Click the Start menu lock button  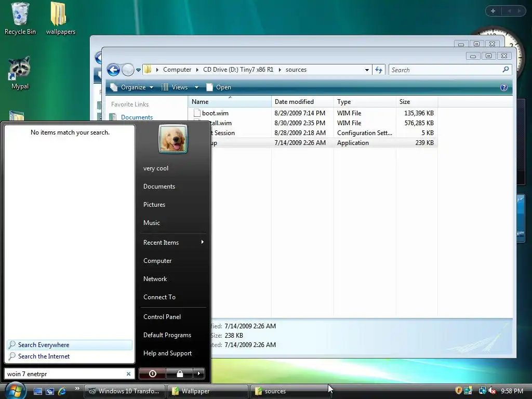click(180, 374)
